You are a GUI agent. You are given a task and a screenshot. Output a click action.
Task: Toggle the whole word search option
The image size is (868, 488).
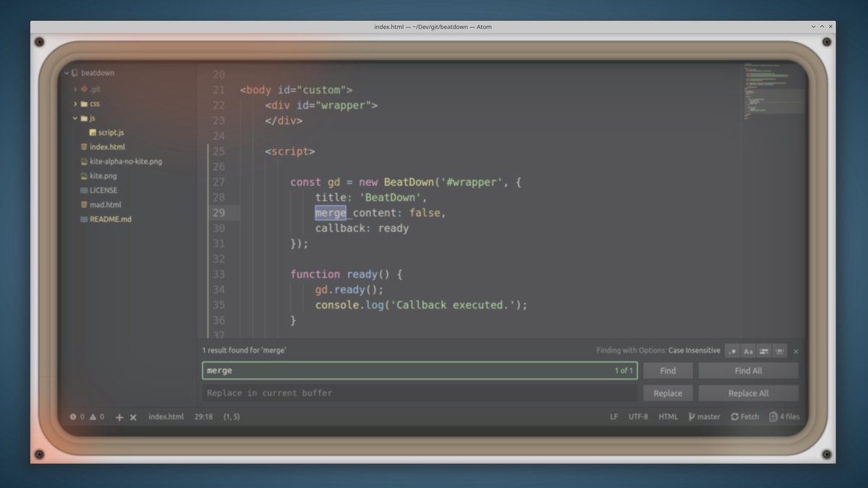[x=780, y=351]
